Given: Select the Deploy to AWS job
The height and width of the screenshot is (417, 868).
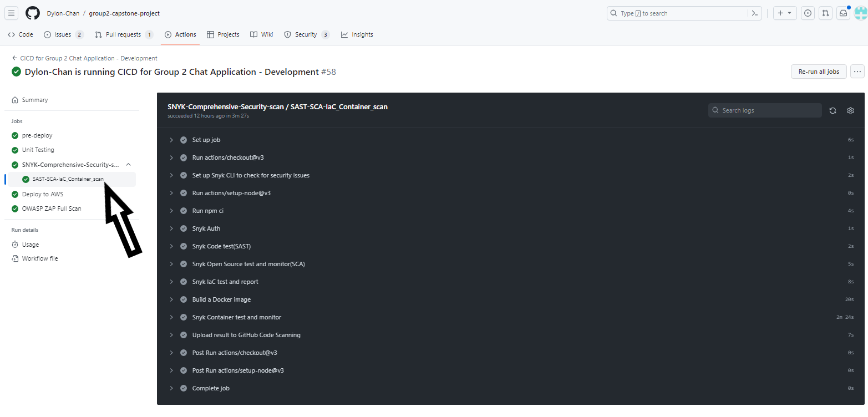Looking at the screenshot, I should [x=42, y=194].
